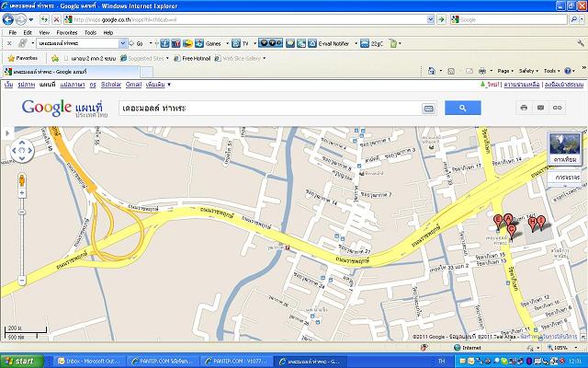
Task: Open the File menu
Action: [x=12, y=33]
